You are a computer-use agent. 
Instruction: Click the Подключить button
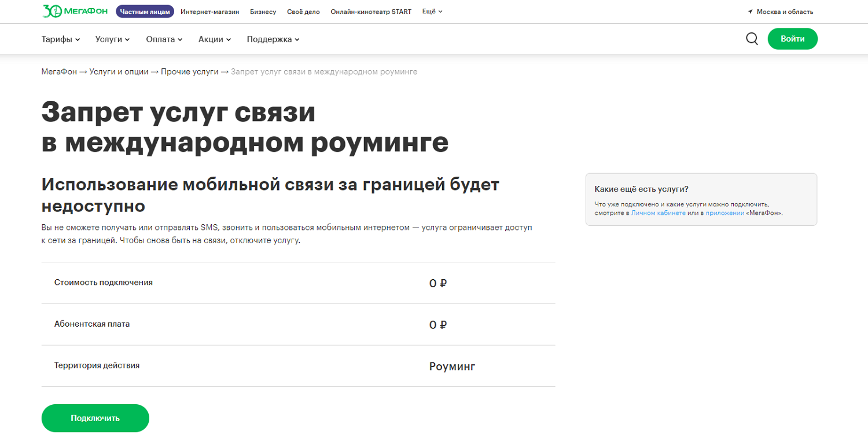tap(95, 418)
